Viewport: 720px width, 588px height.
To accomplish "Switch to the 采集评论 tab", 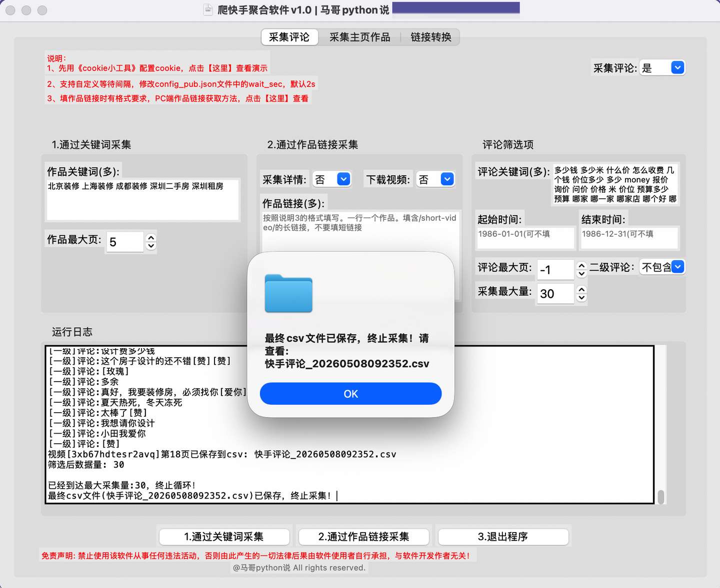I will pos(289,37).
